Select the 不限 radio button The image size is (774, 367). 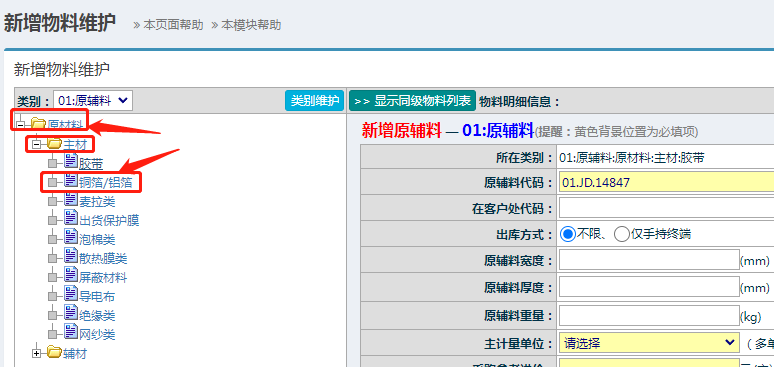568,234
